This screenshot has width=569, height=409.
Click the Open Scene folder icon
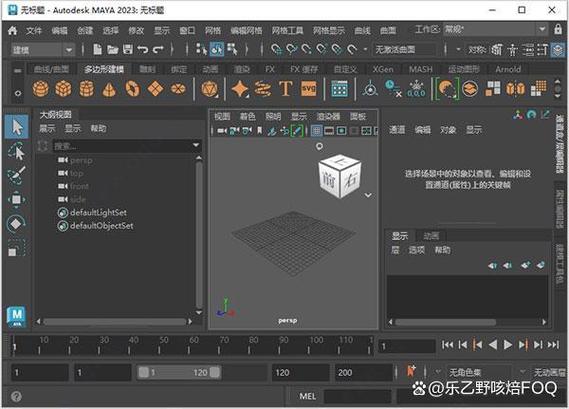(x=112, y=49)
